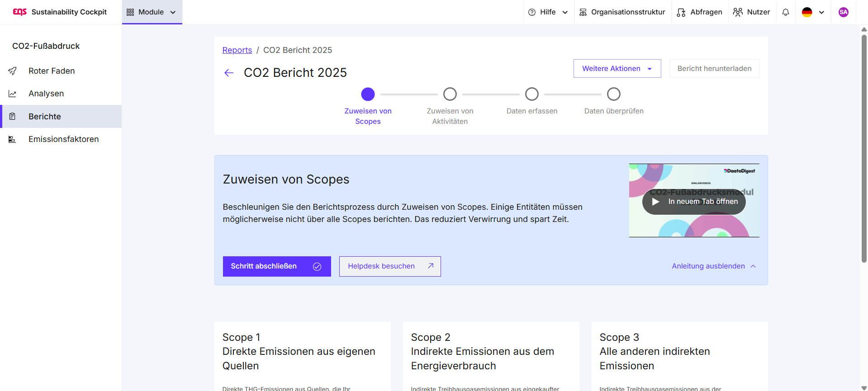Open the Weitere Aktionen dropdown
The height and width of the screenshot is (391, 868).
point(617,69)
